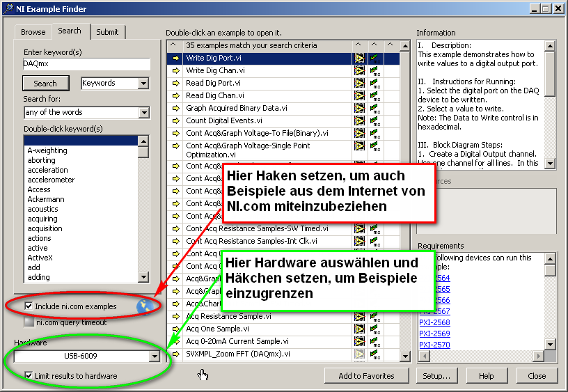The width and height of the screenshot is (568, 392).
Task: Click the Add to Favorites button
Action: click(366, 376)
